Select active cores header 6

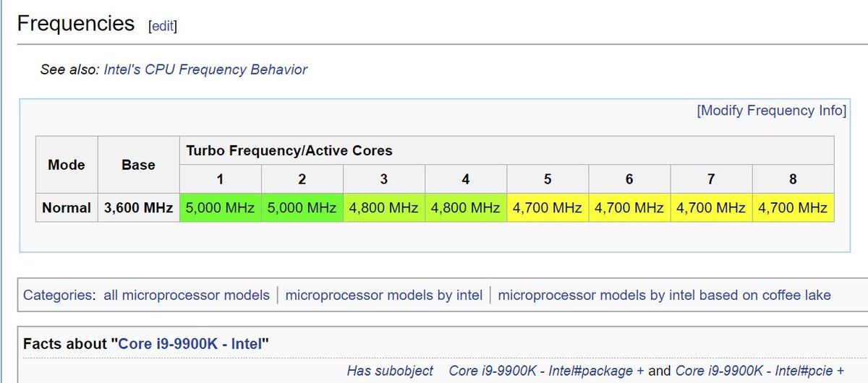click(x=629, y=179)
